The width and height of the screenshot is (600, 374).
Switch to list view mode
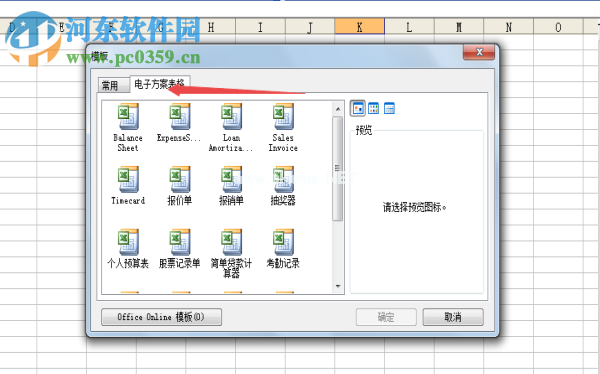373,109
